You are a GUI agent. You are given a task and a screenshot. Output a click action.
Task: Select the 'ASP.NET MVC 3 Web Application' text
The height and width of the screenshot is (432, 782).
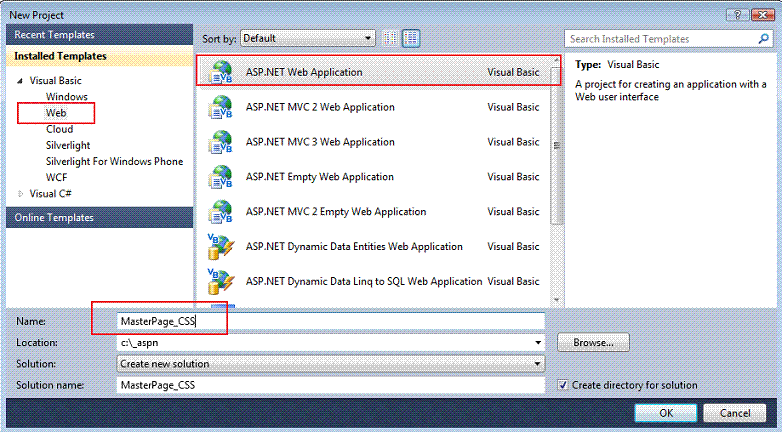[x=320, y=142]
